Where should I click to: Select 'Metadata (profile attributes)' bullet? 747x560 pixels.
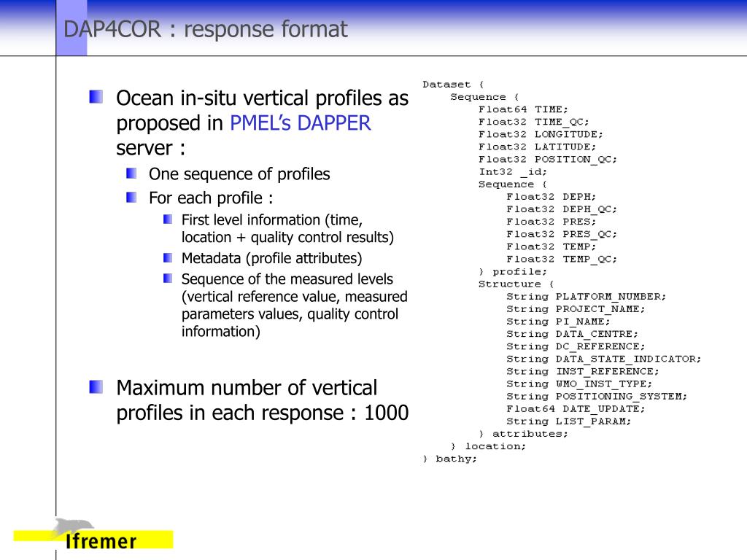(271, 258)
